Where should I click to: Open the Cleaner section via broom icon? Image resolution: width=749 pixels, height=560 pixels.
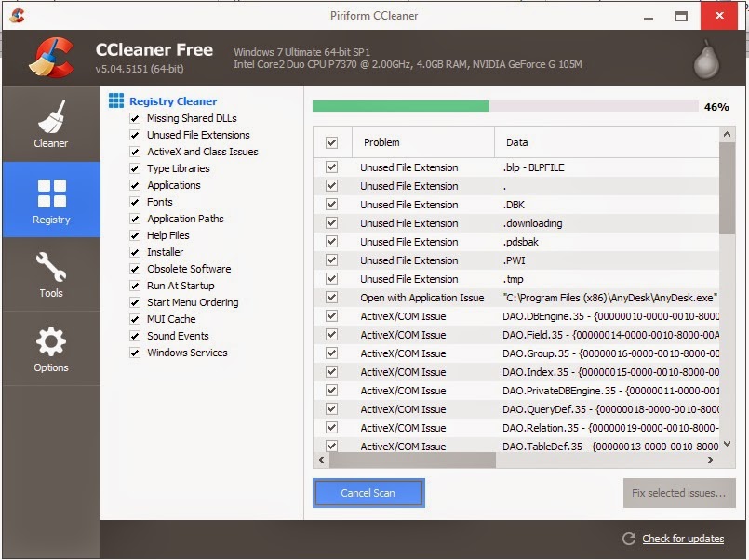(x=51, y=116)
